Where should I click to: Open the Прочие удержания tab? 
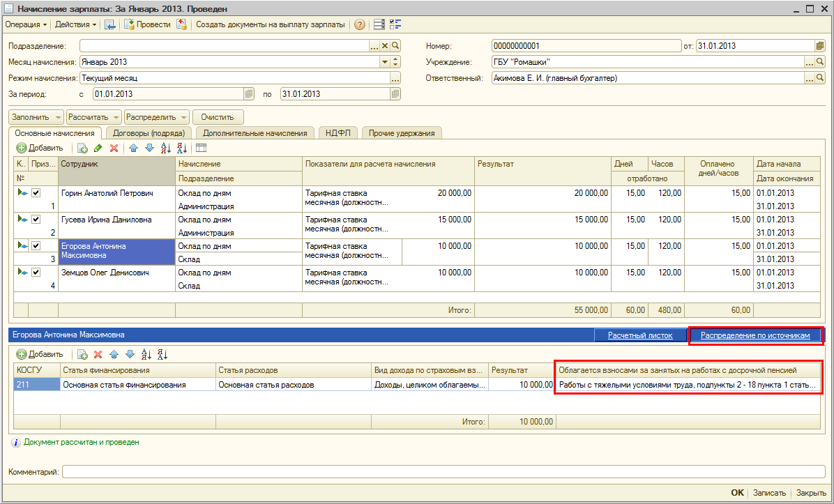click(402, 133)
